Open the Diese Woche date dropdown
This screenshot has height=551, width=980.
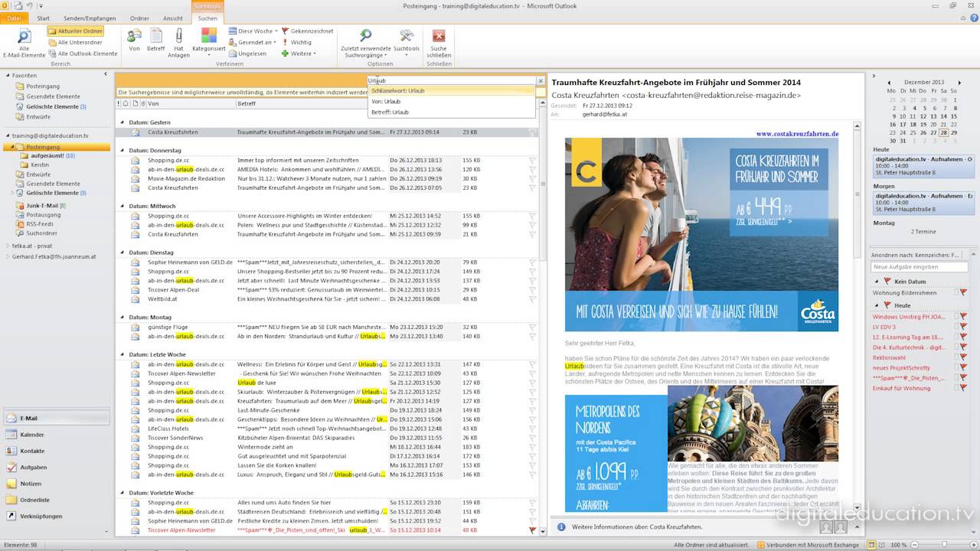(x=253, y=31)
